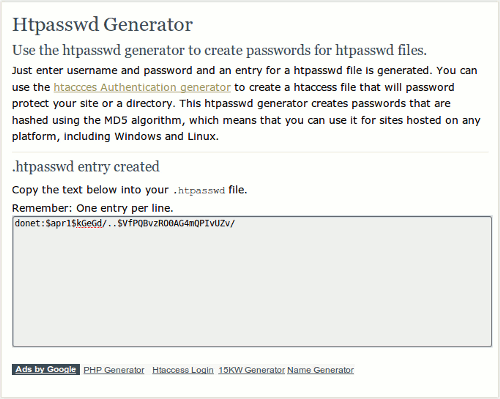Click the .htpasswd entry created heading
Screen dimensions: 500x399
click(x=86, y=167)
